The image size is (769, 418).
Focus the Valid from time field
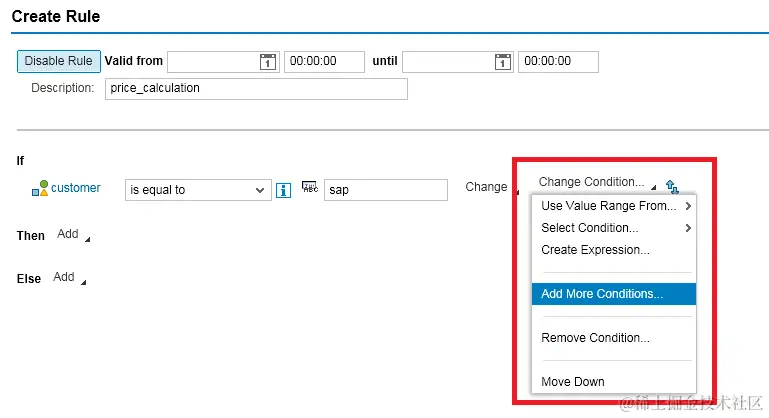point(324,62)
